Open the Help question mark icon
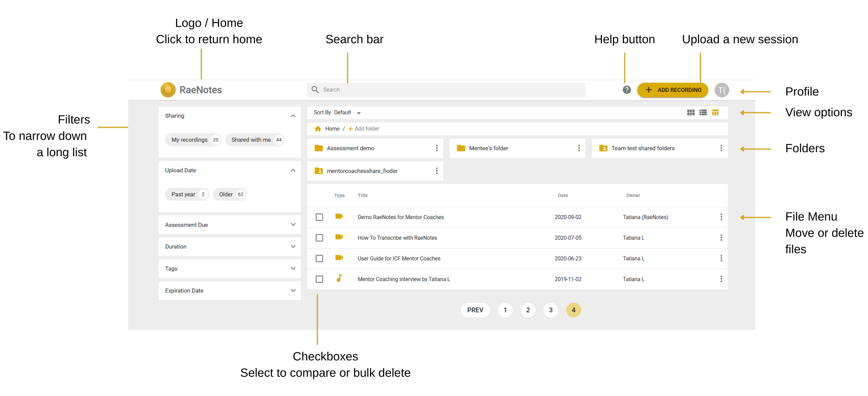Viewport: 868px width, 396px height. 627,90
